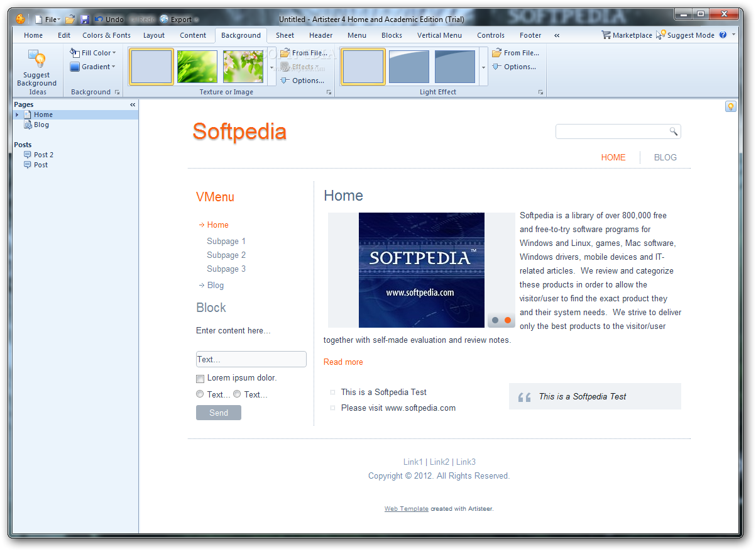The height and width of the screenshot is (551, 756).
Task: Open the Vertical Menu ribbon tab
Action: [x=439, y=35]
